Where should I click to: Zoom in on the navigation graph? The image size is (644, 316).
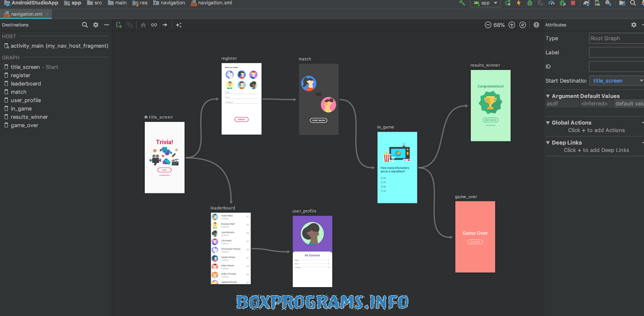[511, 25]
